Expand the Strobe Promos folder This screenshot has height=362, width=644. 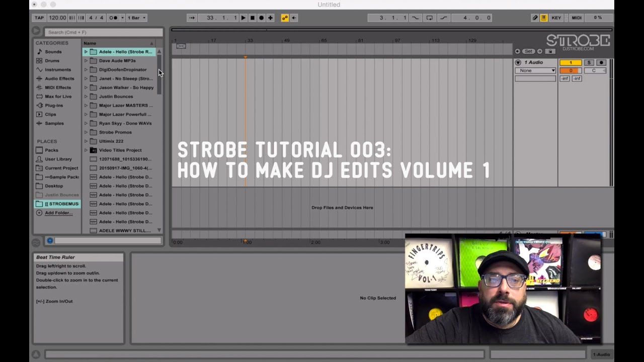click(x=86, y=132)
